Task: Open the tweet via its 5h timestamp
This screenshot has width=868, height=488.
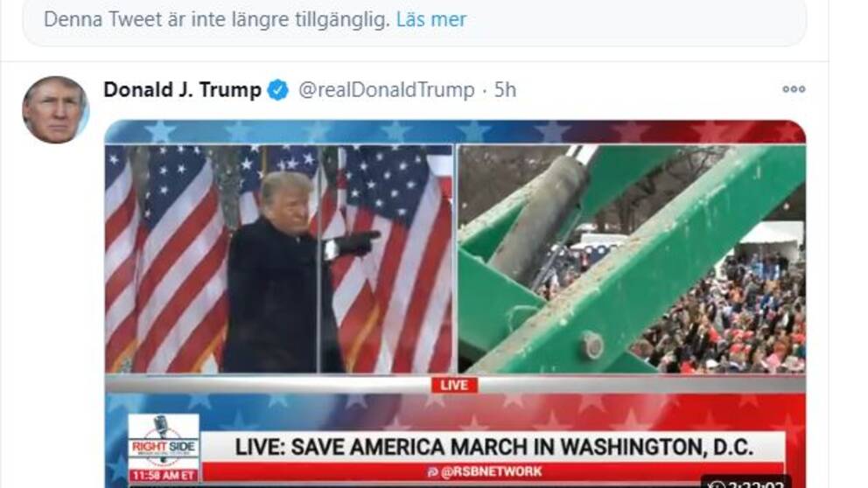Action: (x=505, y=89)
